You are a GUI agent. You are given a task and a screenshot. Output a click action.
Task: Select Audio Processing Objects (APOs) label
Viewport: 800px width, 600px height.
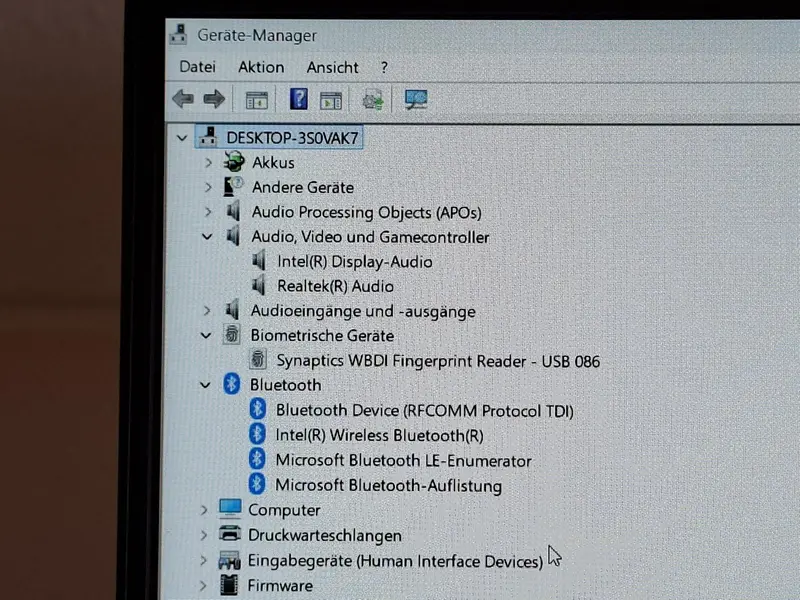point(366,212)
